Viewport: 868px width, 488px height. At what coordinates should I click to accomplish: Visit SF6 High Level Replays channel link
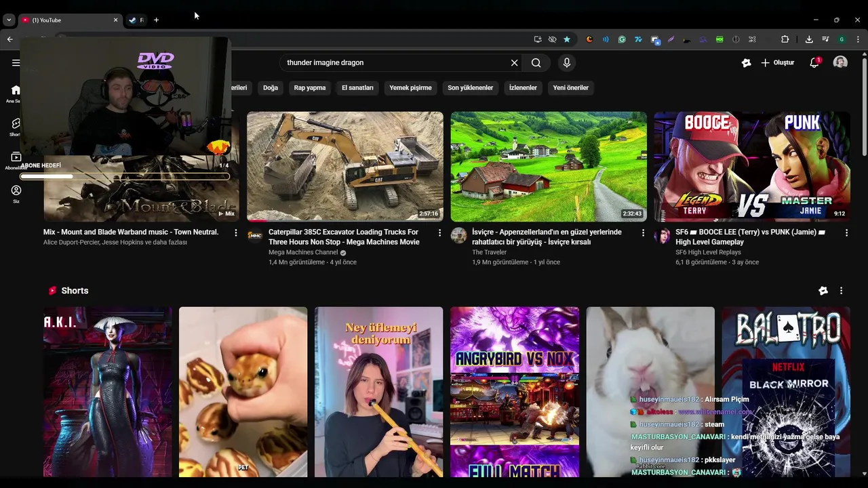click(708, 252)
